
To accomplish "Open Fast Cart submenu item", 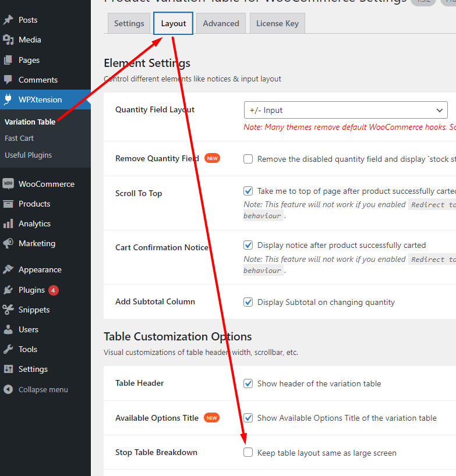I will (x=19, y=138).
